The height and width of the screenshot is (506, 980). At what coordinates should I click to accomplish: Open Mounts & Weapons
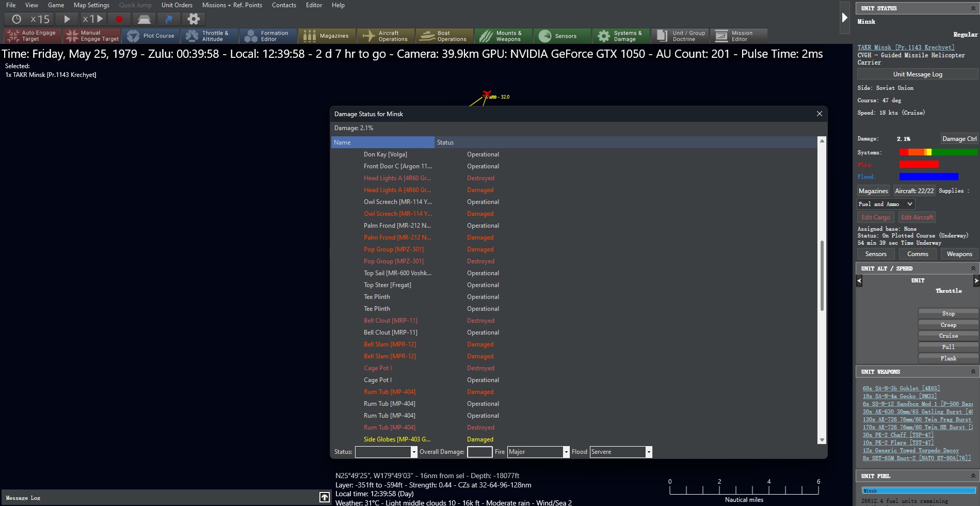(x=504, y=36)
